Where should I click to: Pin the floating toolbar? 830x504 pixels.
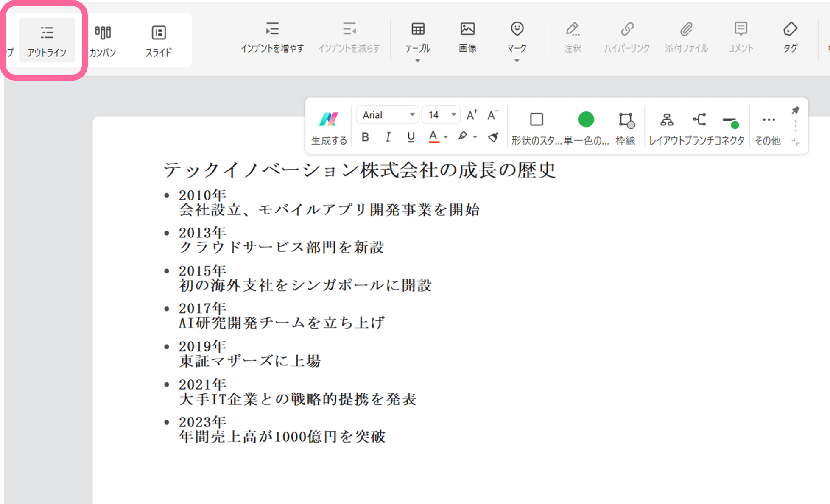795,110
